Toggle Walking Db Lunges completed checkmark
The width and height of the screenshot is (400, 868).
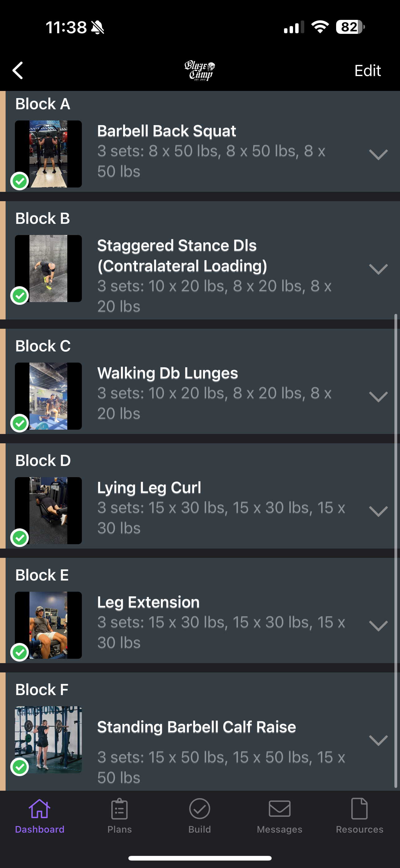(x=20, y=423)
